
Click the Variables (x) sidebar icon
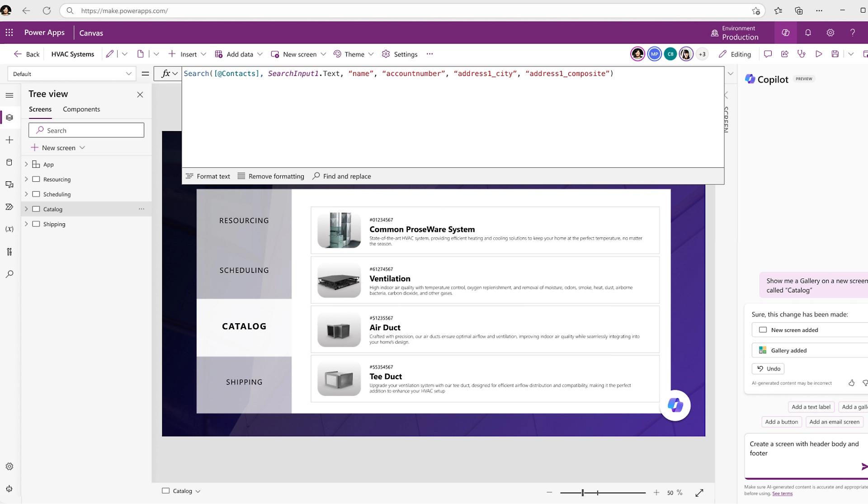[9, 229]
